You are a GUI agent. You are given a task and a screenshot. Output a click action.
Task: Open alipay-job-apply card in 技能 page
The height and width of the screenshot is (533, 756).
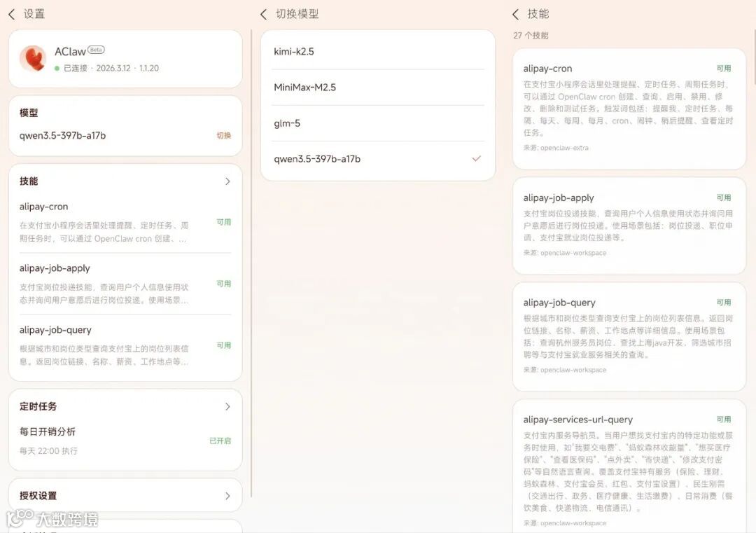(629, 226)
